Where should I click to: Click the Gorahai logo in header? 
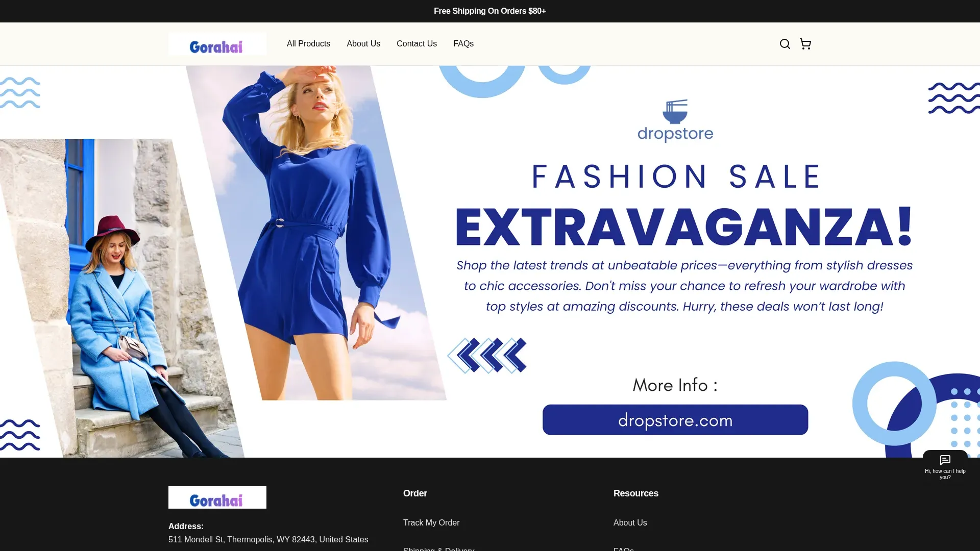[x=217, y=44]
